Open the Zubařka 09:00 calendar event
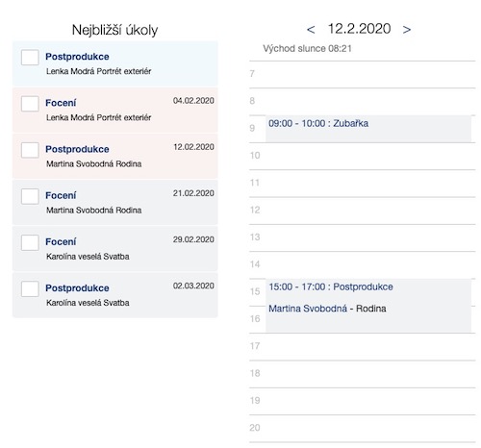The width and height of the screenshot is (481, 448). coord(368,129)
